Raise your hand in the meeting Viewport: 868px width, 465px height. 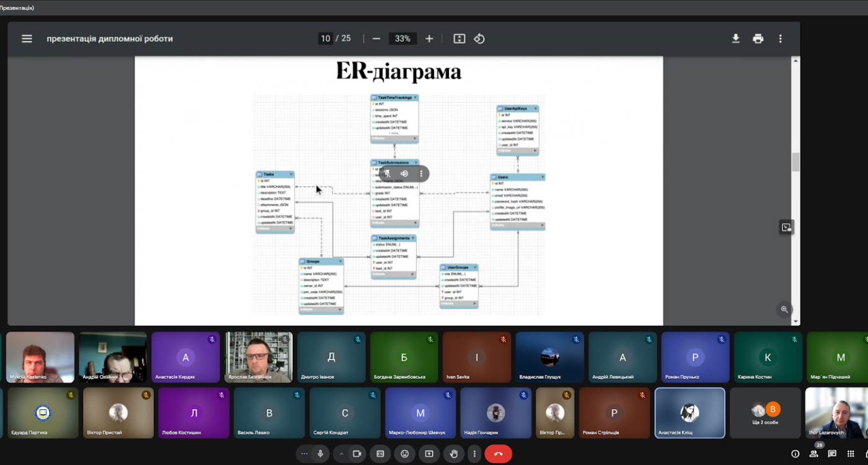tap(453, 454)
